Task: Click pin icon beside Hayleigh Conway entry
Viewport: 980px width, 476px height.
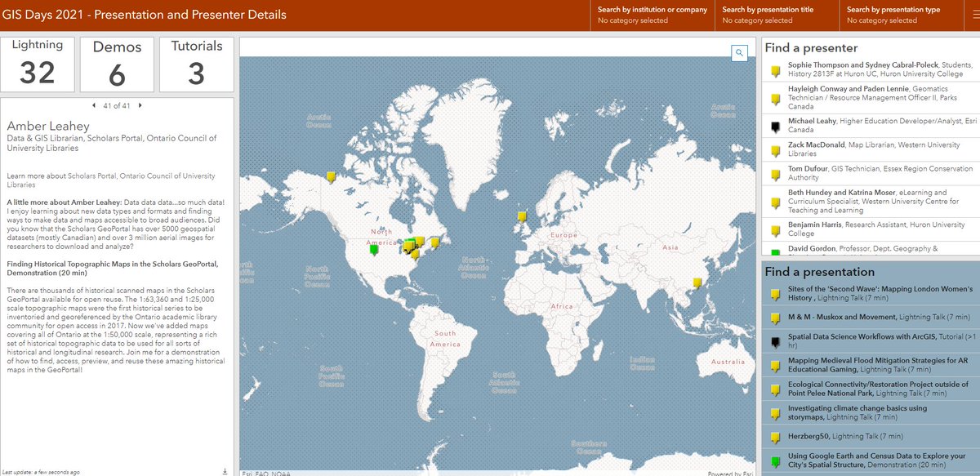Action: coord(777,100)
